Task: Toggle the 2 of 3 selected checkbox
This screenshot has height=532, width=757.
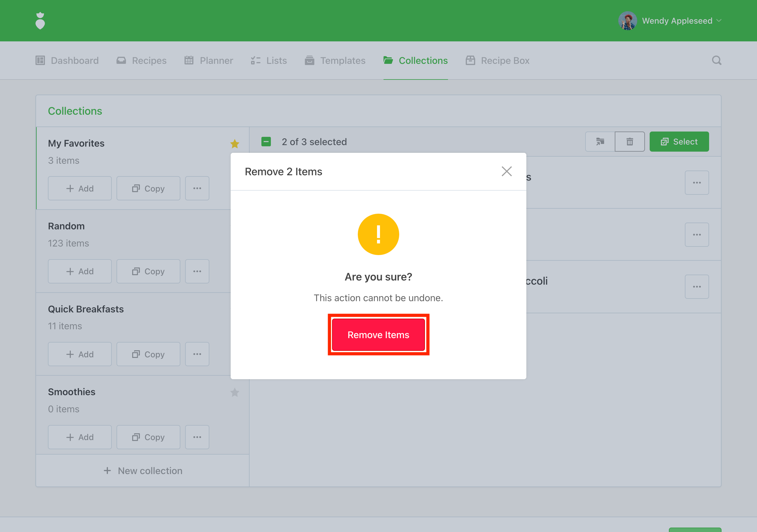Action: 266,142
